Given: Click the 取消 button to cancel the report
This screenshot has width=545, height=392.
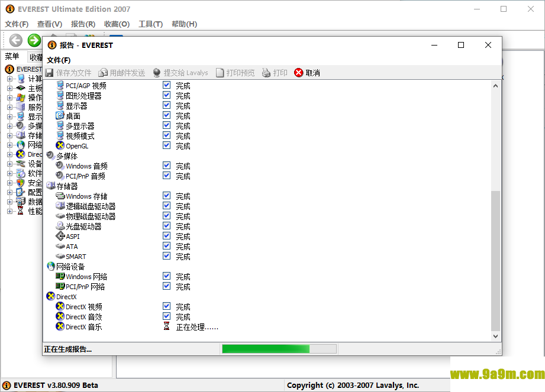Looking at the screenshot, I should pyautogui.click(x=307, y=73).
